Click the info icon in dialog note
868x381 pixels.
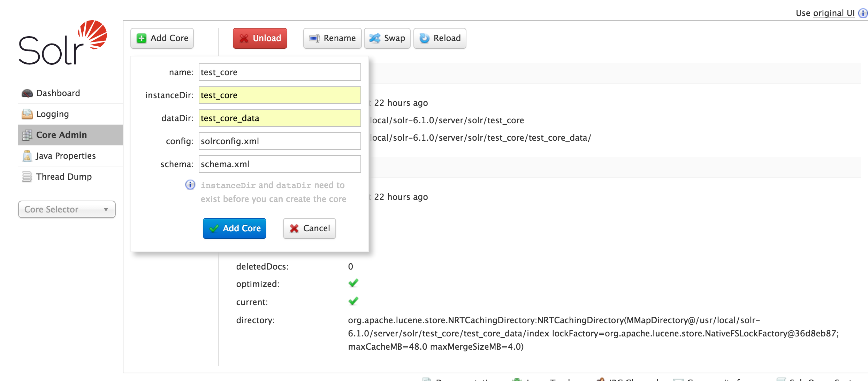(190, 185)
